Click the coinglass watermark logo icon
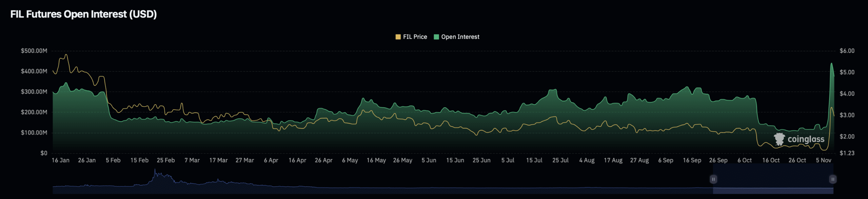 pyautogui.click(x=779, y=139)
